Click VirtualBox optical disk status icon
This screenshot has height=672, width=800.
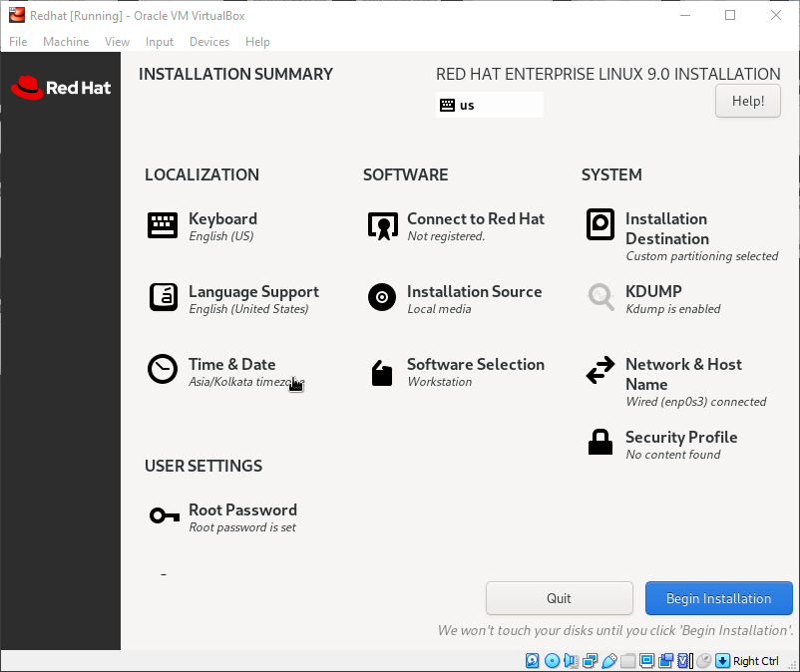click(552, 661)
